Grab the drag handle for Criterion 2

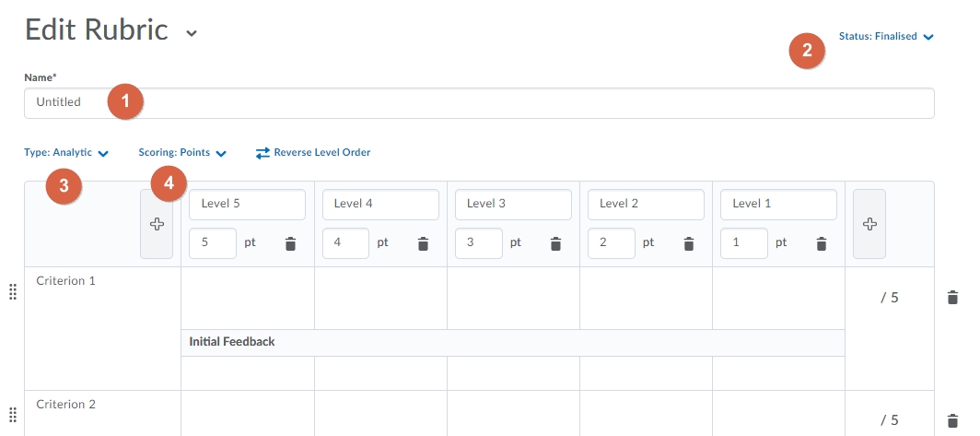(13, 416)
